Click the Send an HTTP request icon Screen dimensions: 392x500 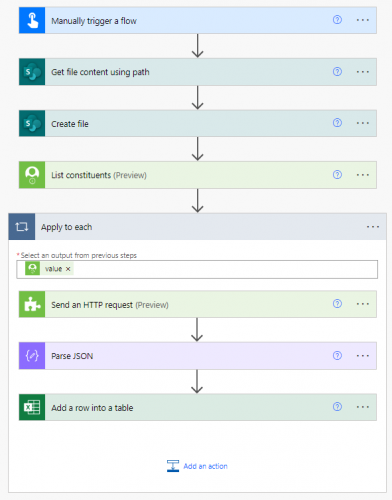click(x=32, y=304)
